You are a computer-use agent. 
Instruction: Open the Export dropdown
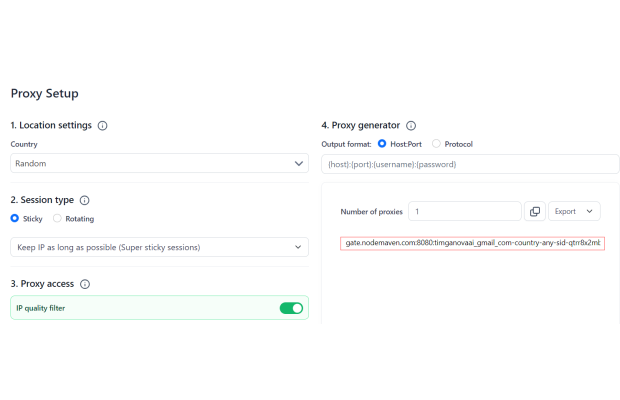(x=574, y=211)
